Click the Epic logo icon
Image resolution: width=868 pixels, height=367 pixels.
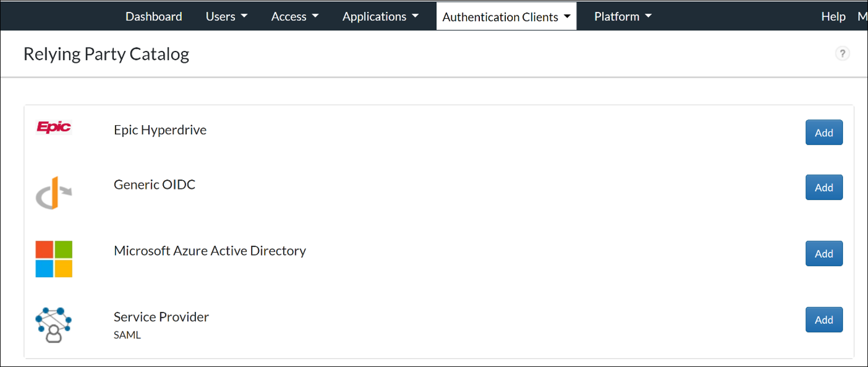click(54, 127)
